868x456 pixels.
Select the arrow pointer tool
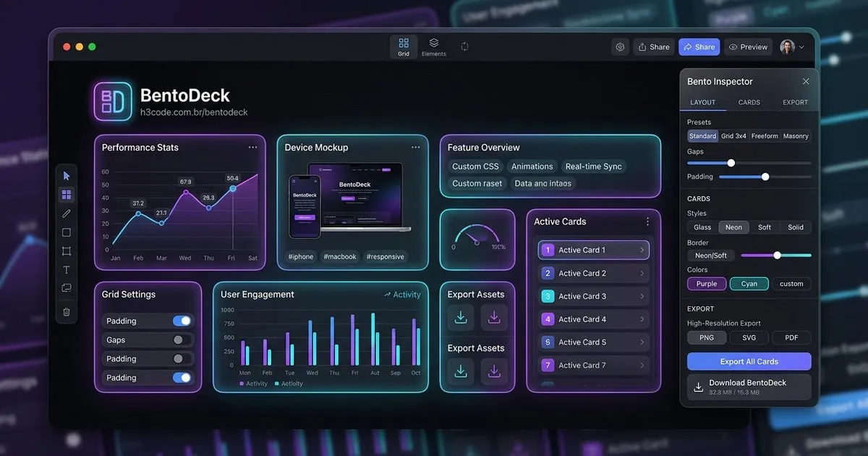[x=67, y=176]
